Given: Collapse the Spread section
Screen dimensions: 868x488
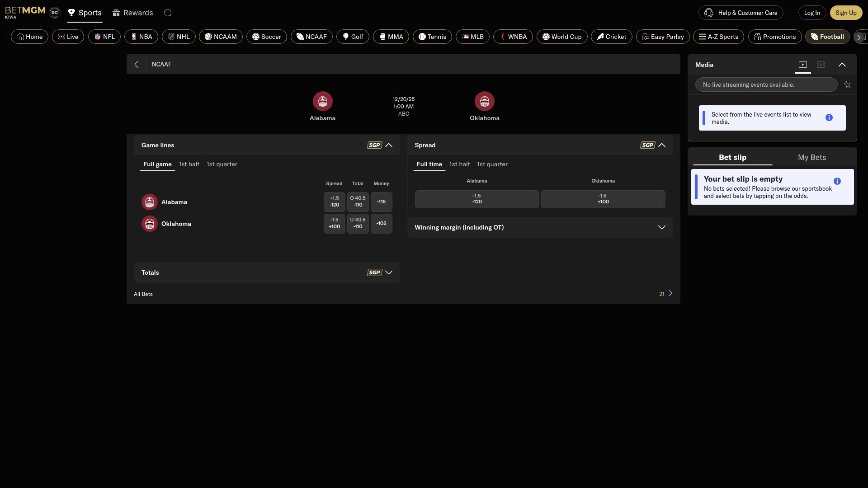Looking at the screenshot, I should (662, 145).
